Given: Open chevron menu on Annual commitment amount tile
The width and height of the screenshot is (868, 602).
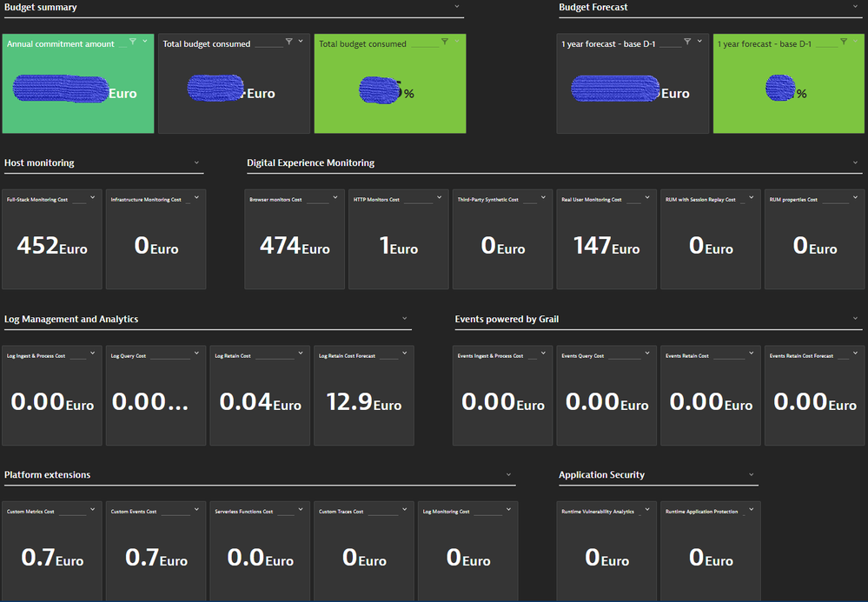Looking at the screenshot, I should (145, 42).
